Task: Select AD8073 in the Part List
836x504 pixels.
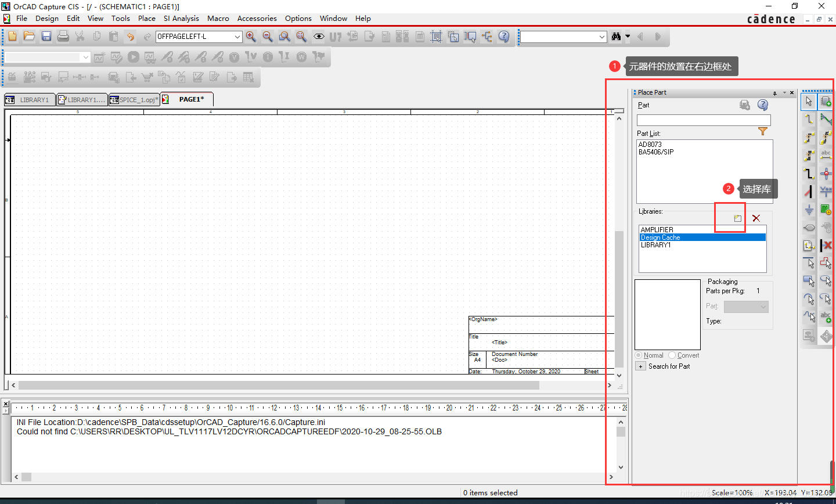Action: coord(650,145)
